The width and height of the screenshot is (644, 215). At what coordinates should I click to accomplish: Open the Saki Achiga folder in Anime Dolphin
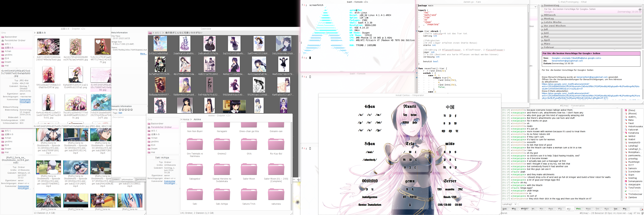pyautogui.click(x=222, y=197)
